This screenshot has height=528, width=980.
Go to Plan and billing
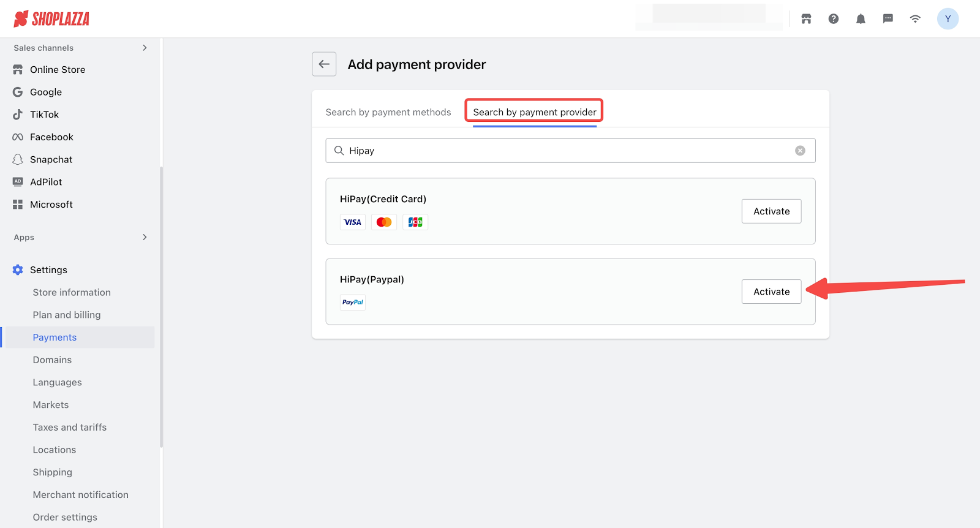click(x=67, y=315)
